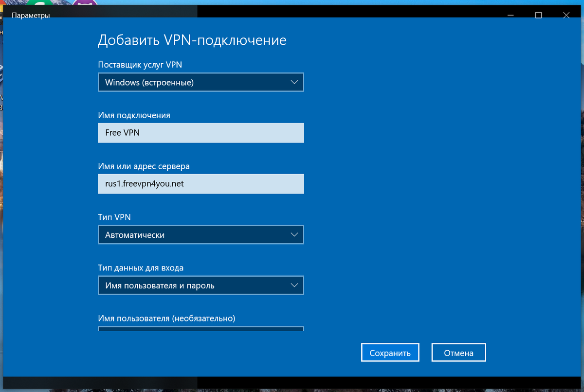Open the "Тип VPN" dropdown
This screenshot has height=392, width=584.
tap(201, 234)
